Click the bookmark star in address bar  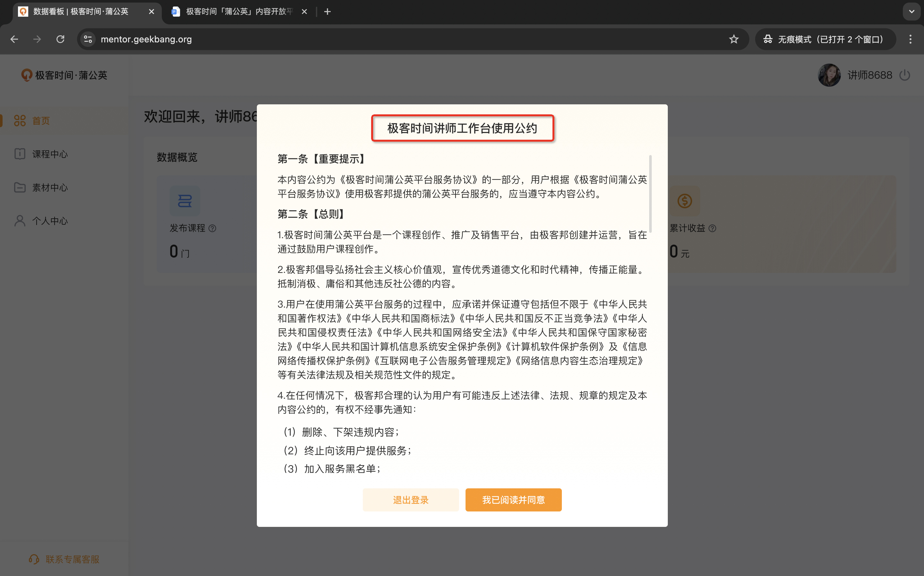click(734, 39)
